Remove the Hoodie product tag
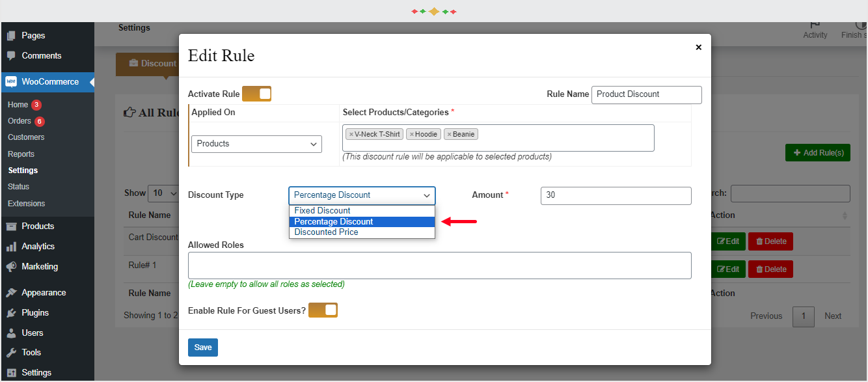The height and width of the screenshot is (382, 868). 411,133
